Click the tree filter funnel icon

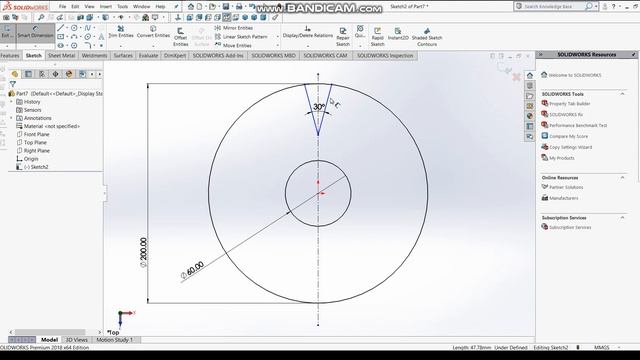13,84
